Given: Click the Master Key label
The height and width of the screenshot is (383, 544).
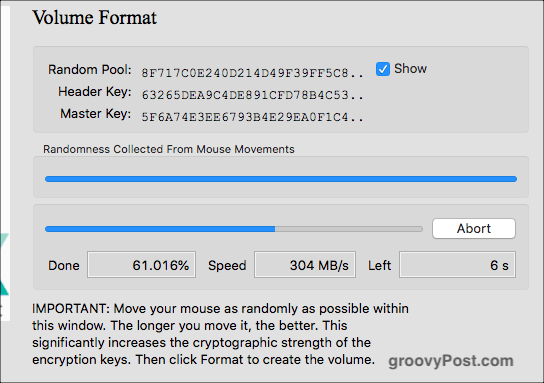Looking at the screenshot, I should pyautogui.click(x=96, y=114).
